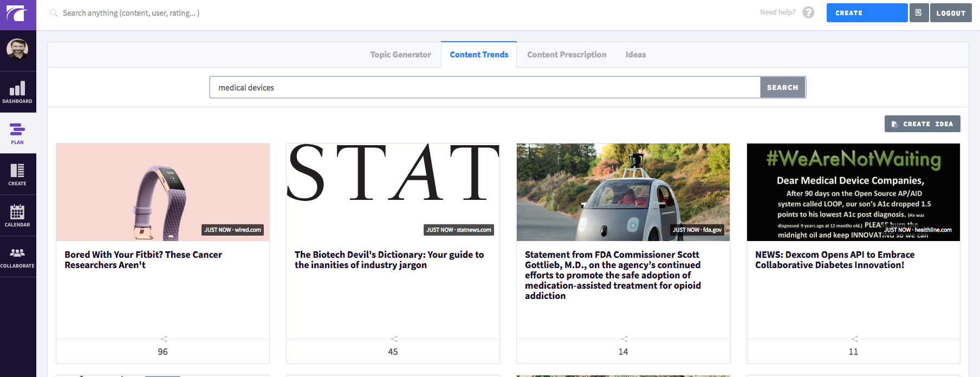This screenshot has height=377, width=980.
Task: Open the self-driving car thumbnail
Action: [x=623, y=192]
